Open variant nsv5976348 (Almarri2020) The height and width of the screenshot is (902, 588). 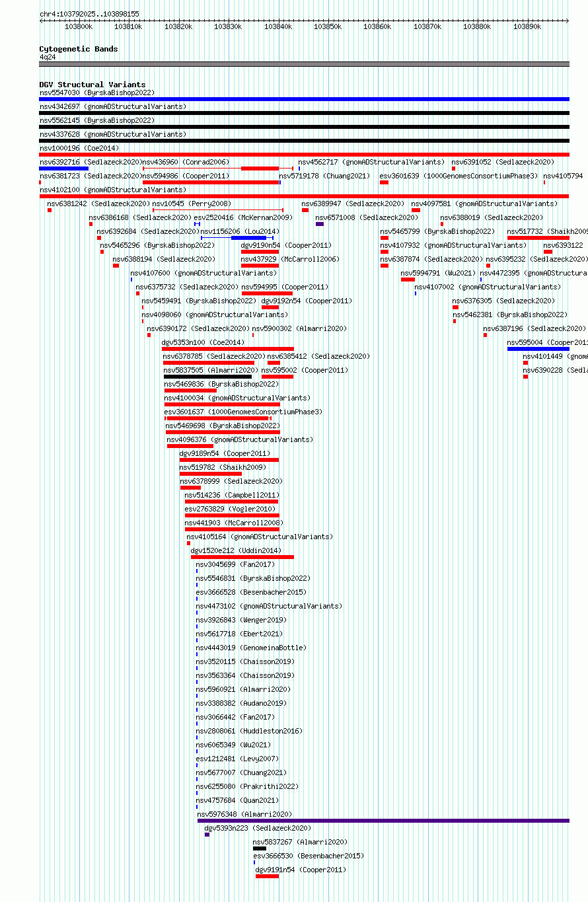[244, 814]
